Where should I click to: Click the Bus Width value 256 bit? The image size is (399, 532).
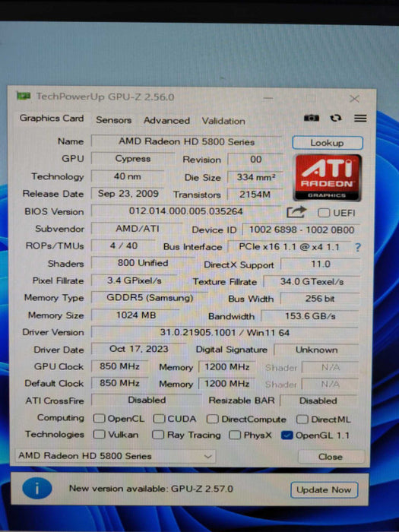pyautogui.click(x=320, y=299)
